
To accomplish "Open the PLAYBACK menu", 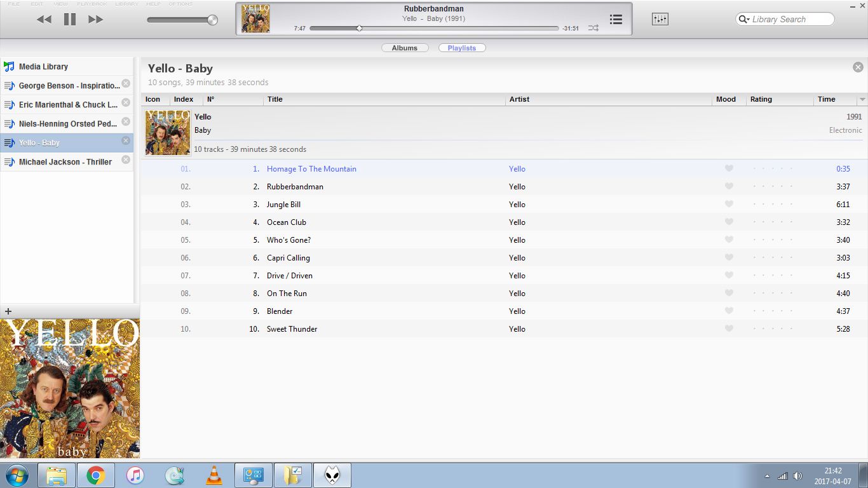I will 92,4.
